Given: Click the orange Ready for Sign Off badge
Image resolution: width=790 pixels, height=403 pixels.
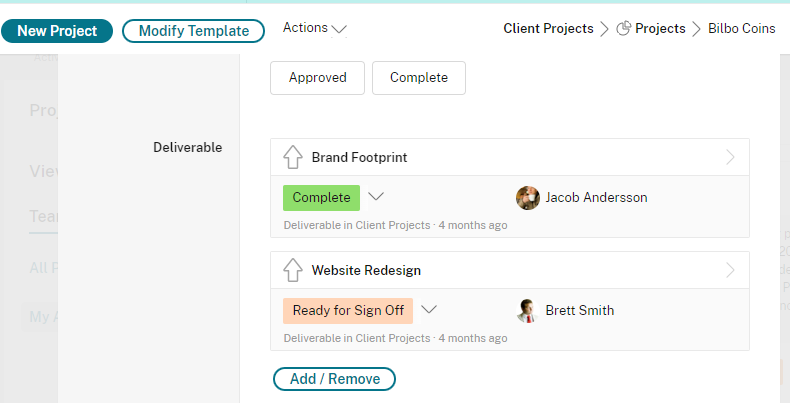Looking at the screenshot, I should click(348, 310).
